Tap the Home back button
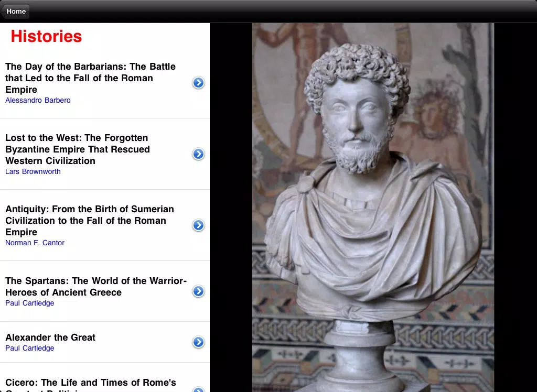 point(15,12)
